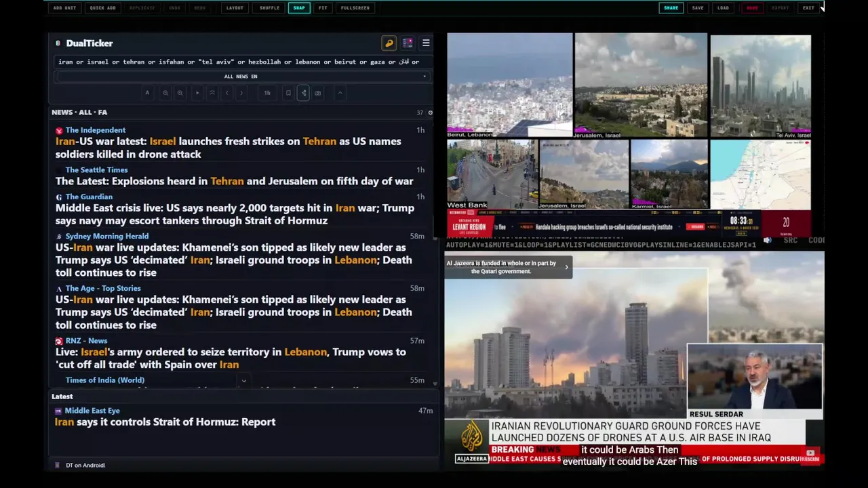Image resolution: width=868 pixels, height=488 pixels.
Task: Open the DualTicker hamburger menu
Action: click(426, 43)
